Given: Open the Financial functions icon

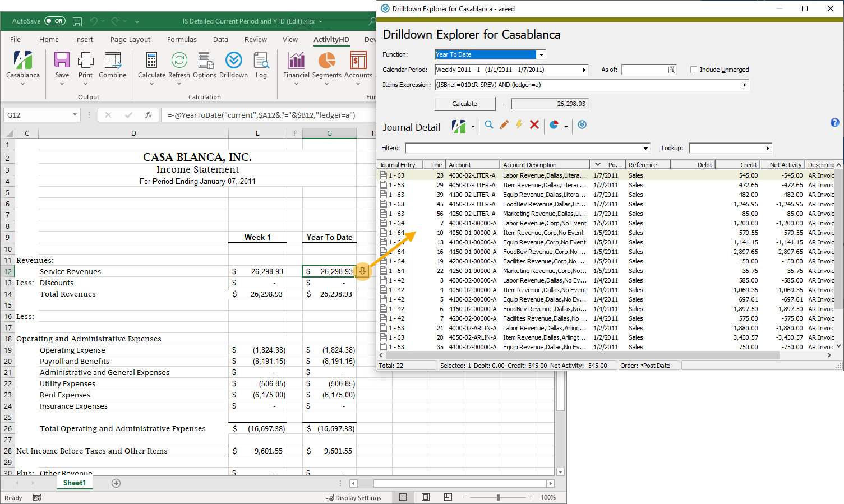Looking at the screenshot, I should pos(296,61).
